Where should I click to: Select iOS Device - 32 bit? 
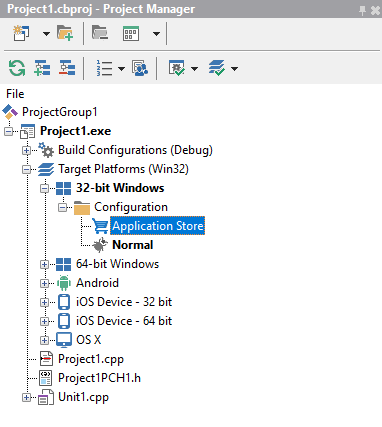click(124, 302)
